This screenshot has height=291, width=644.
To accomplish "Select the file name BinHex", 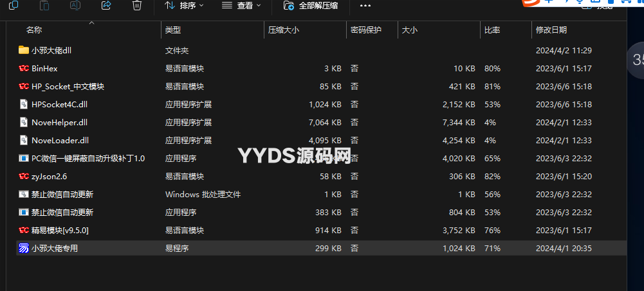I will click(44, 69).
